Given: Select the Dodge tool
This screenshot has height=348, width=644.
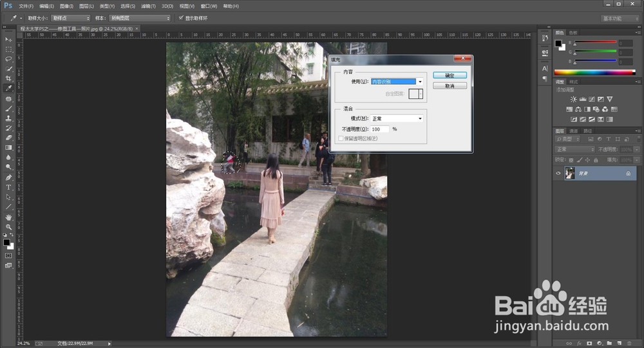Looking at the screenshot, I should [x=8, y=167].
